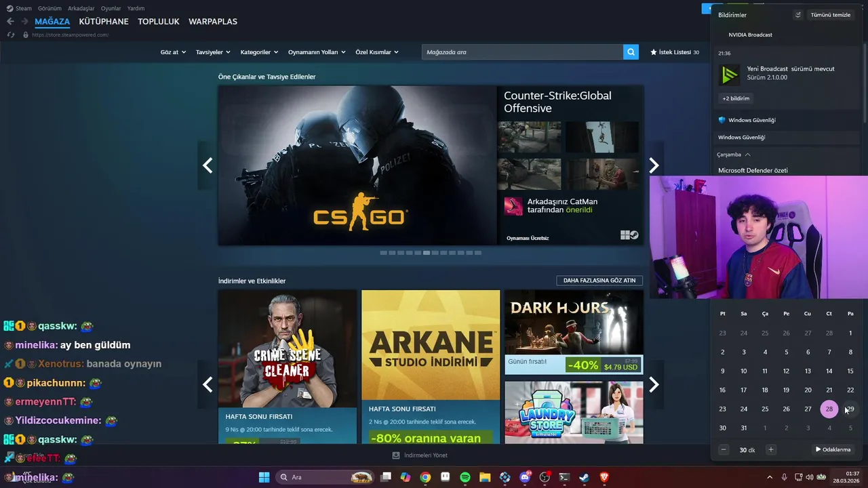The image size is (868, 488).
Task: Show next featured game with right arrow
Action: 654,165
